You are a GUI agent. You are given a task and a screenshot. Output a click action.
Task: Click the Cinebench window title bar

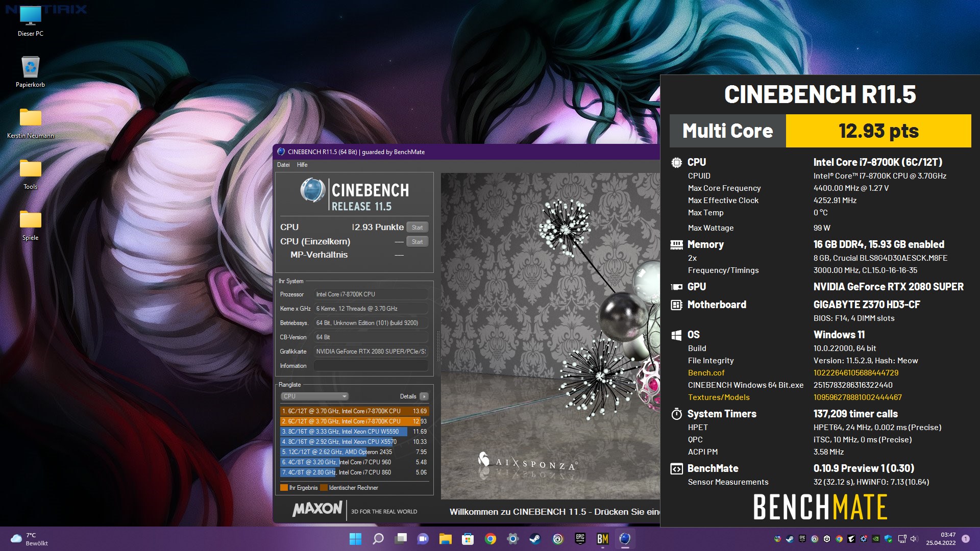pyautogui.click(x=467, y=152)
